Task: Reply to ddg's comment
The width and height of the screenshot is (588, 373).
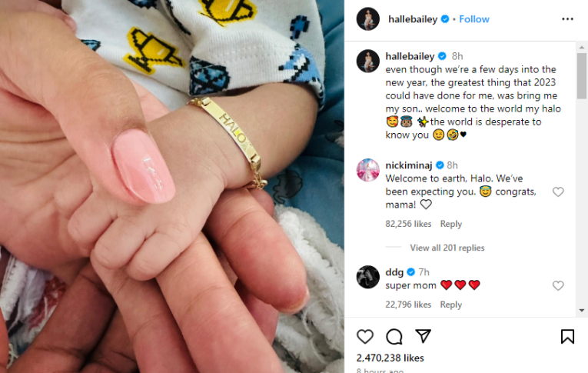Action: (450, 305)
